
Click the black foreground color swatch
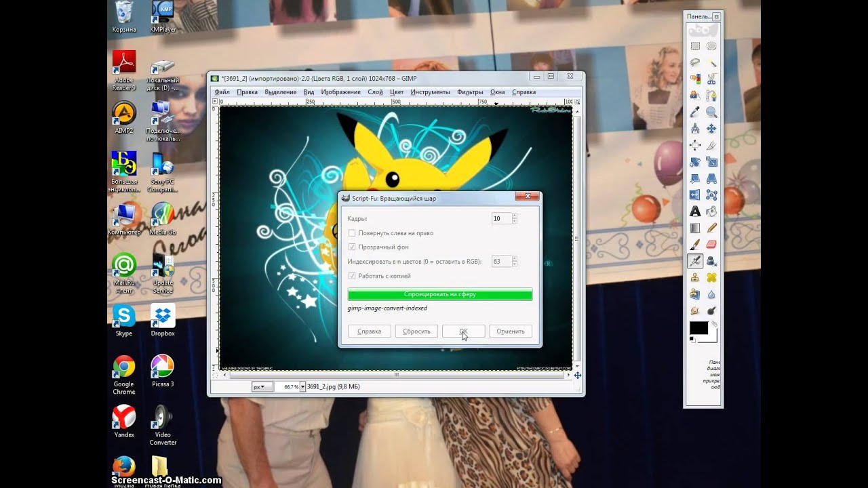(698, 327)
